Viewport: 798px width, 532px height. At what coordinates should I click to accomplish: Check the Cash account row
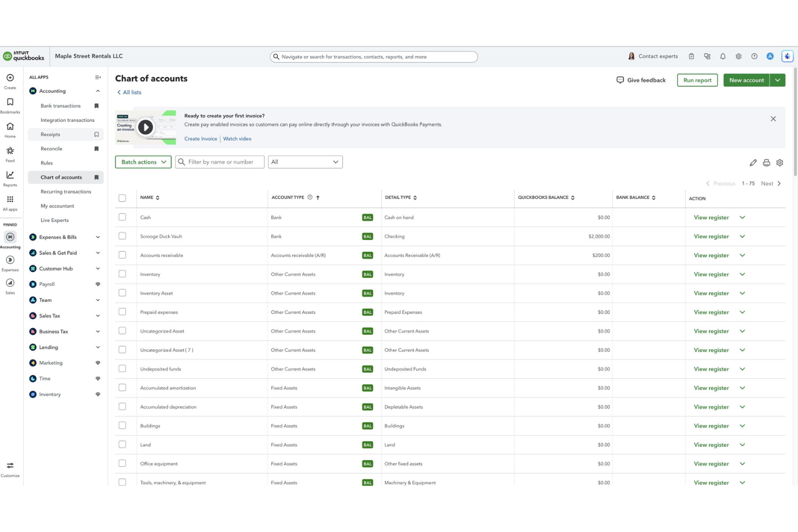(x=122, y=217)
